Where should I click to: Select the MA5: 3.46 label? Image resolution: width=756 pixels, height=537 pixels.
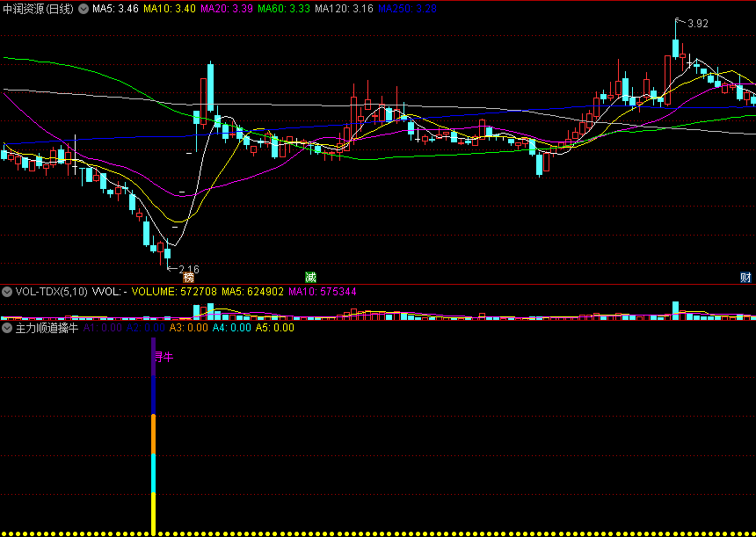click(116, 9)
